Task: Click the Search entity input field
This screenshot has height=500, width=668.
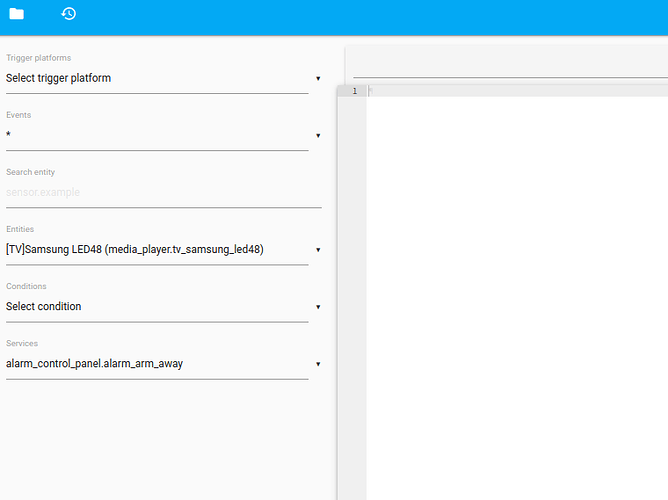Action: [164, 193]
